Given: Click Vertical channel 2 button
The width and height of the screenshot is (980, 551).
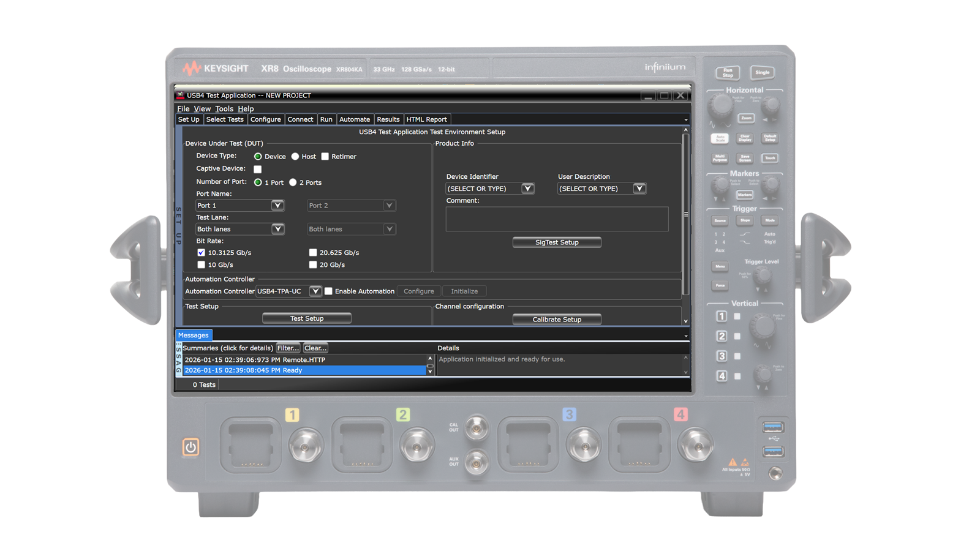Looking at the screenshot, I should click(x=722, y=336).
